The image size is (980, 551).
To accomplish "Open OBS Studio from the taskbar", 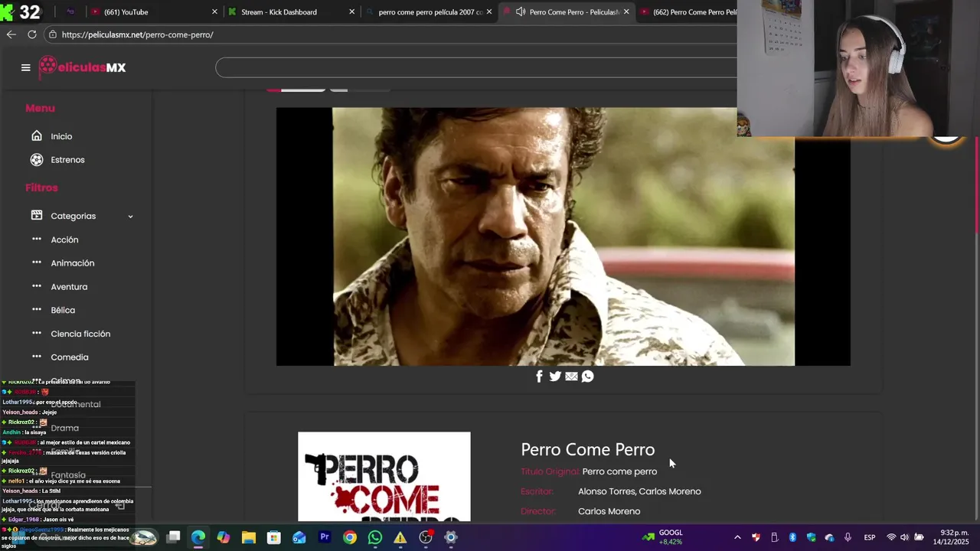I will 426,537.
